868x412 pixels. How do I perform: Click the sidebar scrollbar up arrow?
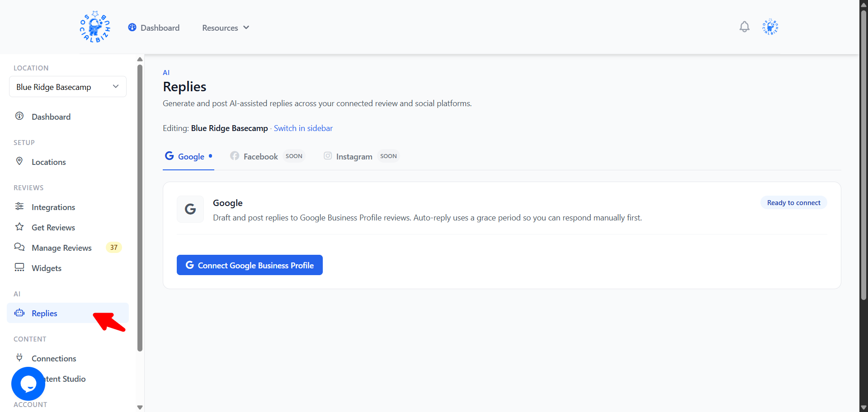click(140, 59)
